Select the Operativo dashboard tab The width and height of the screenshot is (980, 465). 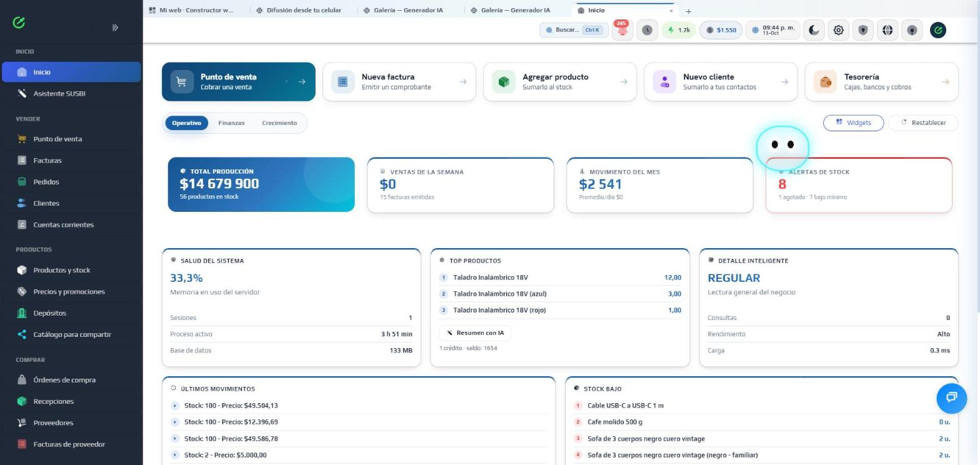click(x=186, y=123)
